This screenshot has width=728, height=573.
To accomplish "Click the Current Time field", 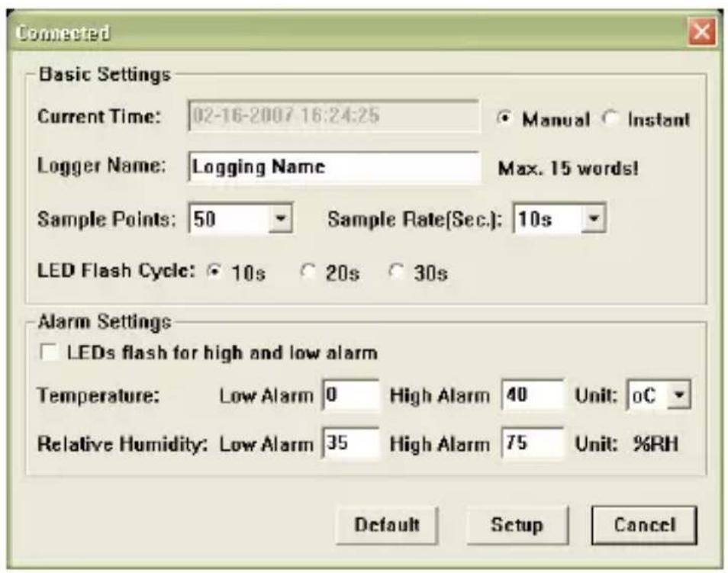I will pos(333,115).
